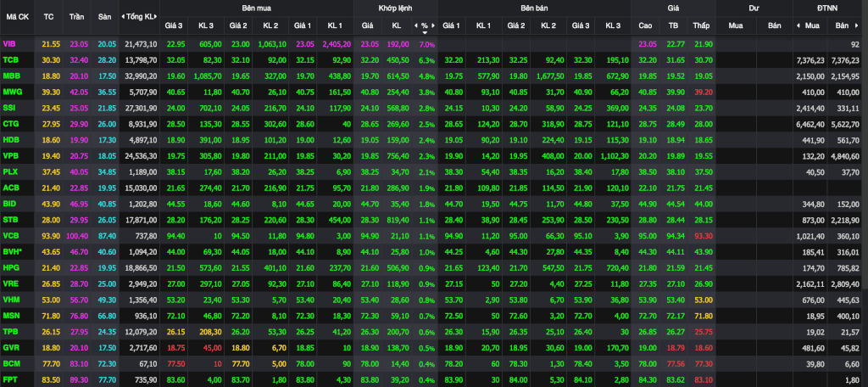Open the BVH* stock symbol
Viewport: 868px width, 387px height.
(12, 252)
